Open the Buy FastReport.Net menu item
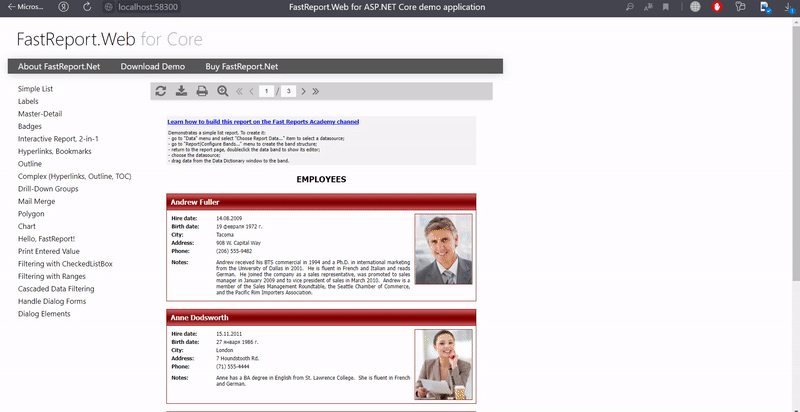 click(x=241, y=66)
